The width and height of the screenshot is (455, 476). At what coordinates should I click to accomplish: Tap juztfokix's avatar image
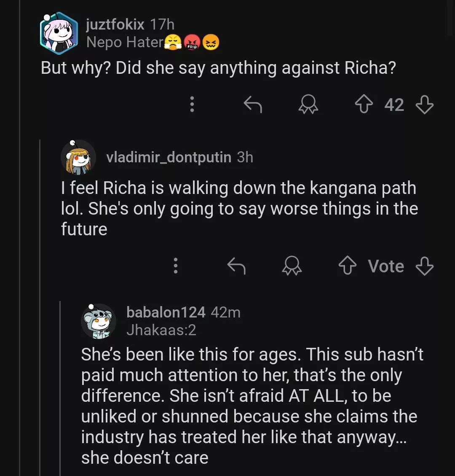pyautogui.click(x=59, y=33)
